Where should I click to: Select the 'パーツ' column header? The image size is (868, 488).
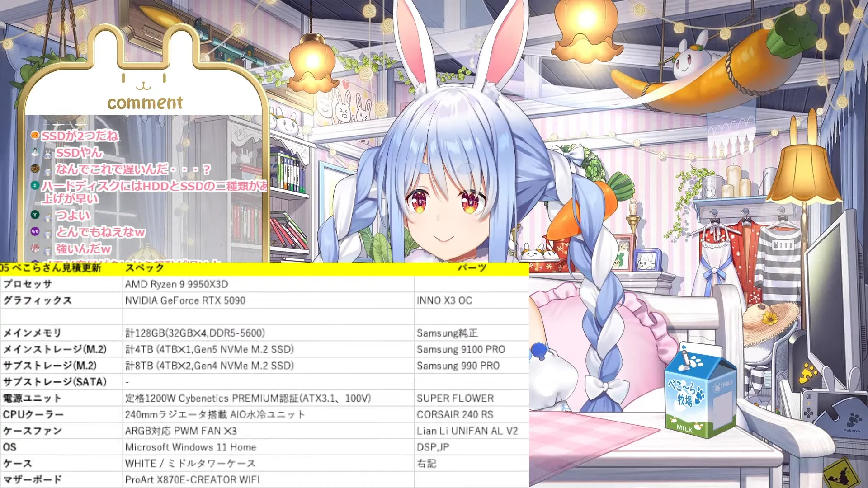pos(472,268)
